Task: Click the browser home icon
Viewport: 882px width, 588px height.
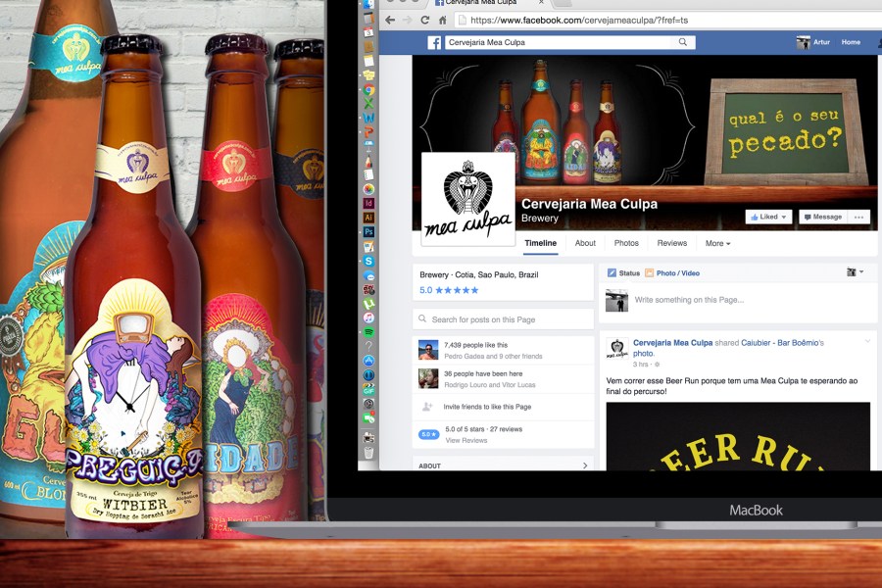Action: pos(442,20)
